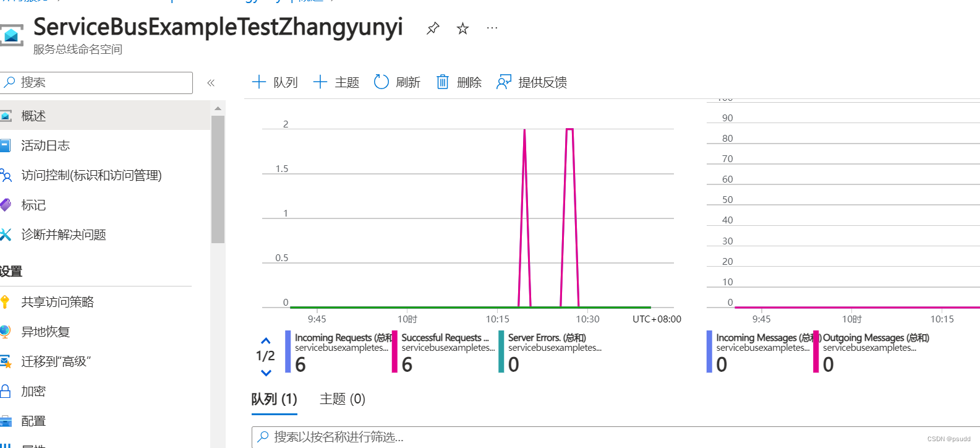The height and width of the screenshot is (448, 980).
Task: Go to previous legend page (up chevron)
Action: [266, 341]
